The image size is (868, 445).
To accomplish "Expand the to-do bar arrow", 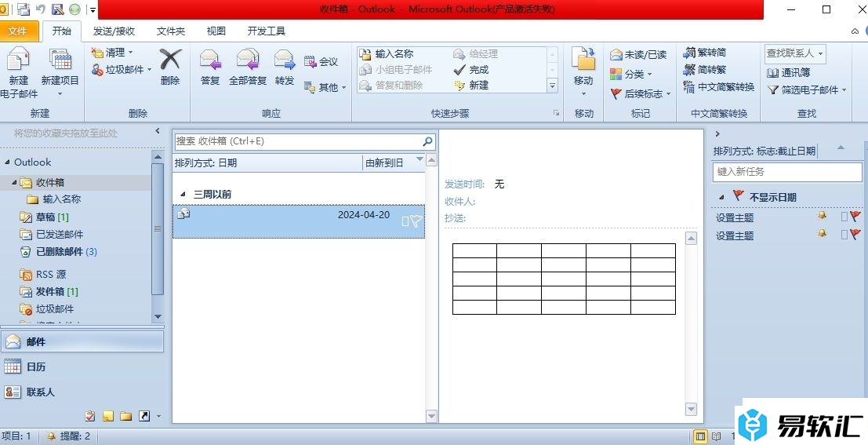I will (x=717, y=133).
